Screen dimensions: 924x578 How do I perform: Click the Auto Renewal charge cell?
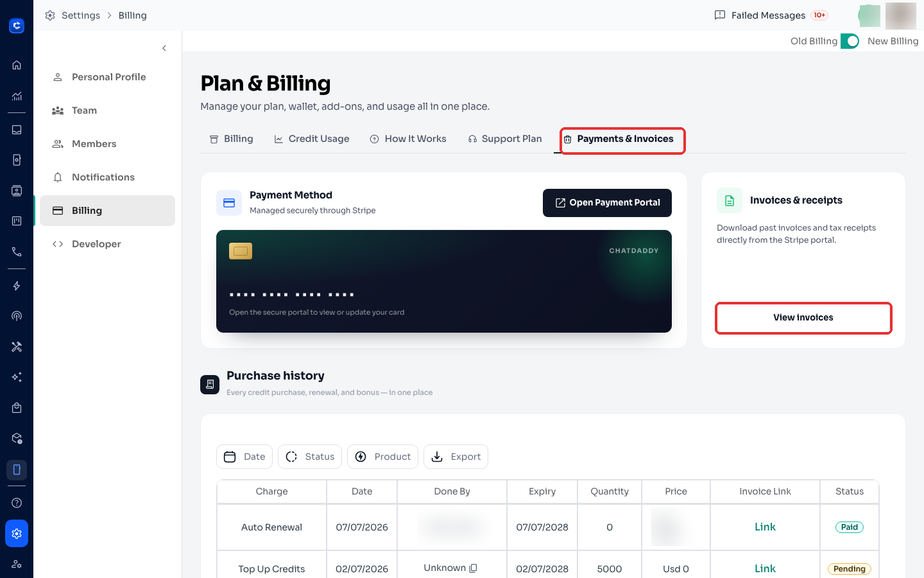click(271, 527)
